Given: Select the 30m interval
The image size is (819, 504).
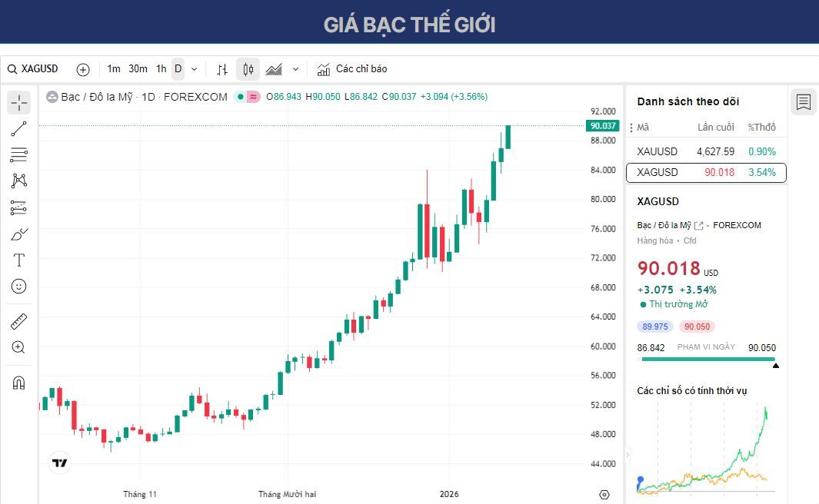Looking at the screenshot, I should [x=137, y=68].
